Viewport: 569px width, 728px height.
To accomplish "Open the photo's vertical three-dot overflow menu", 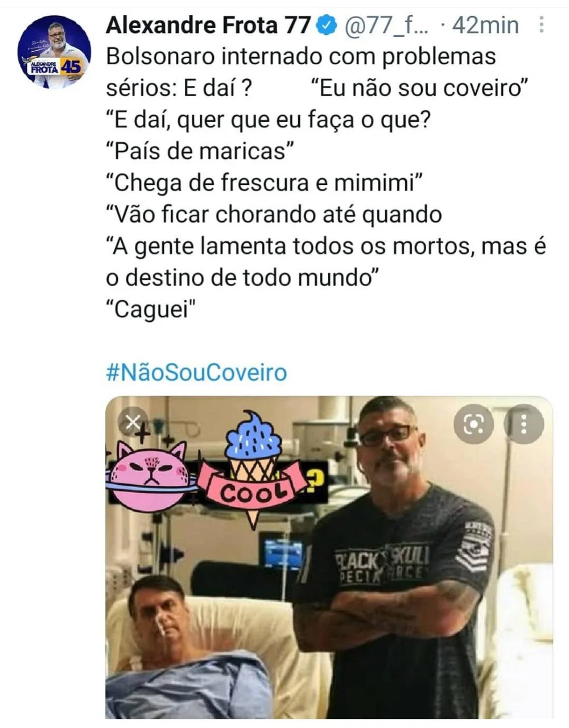I will click(524, 424).
